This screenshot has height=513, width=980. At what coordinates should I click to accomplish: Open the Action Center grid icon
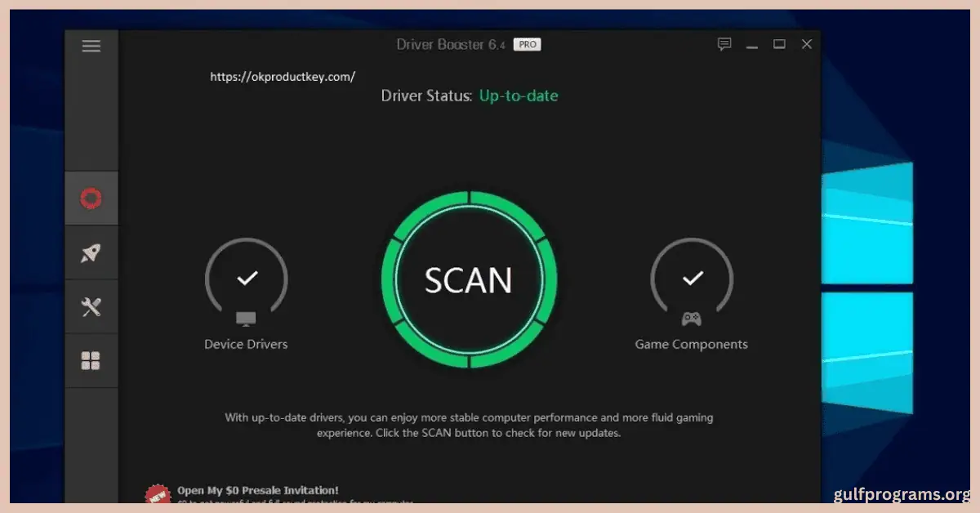[91, 359]
